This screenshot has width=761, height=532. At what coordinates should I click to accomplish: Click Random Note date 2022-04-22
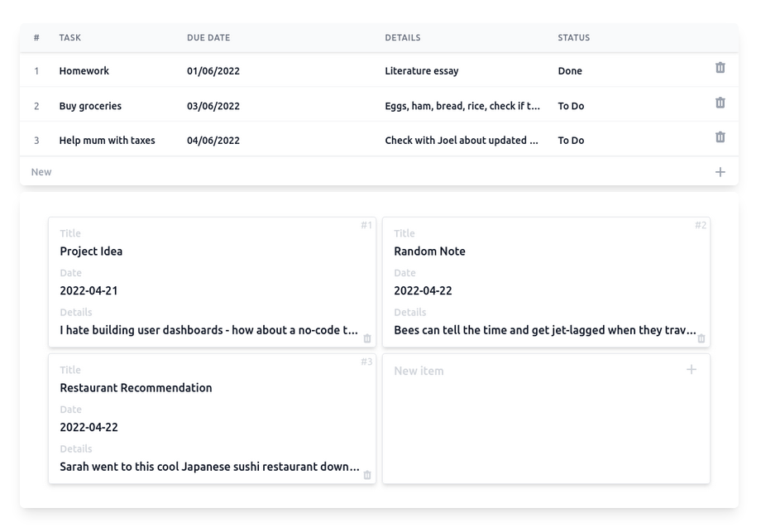click(423, 290)
